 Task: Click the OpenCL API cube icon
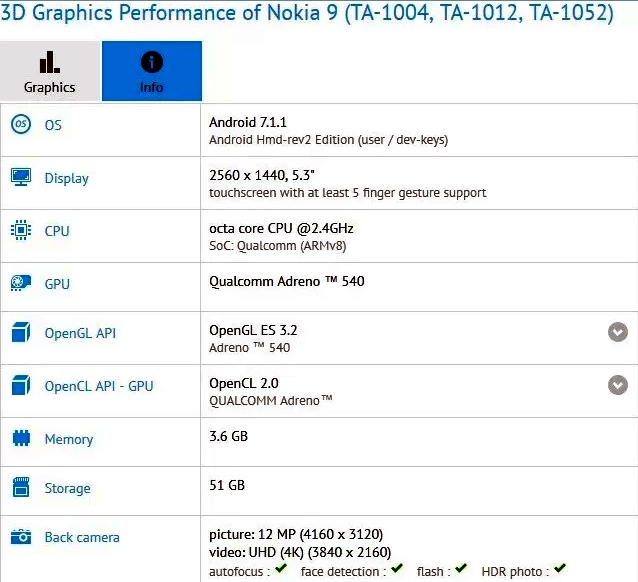point(21,385)
